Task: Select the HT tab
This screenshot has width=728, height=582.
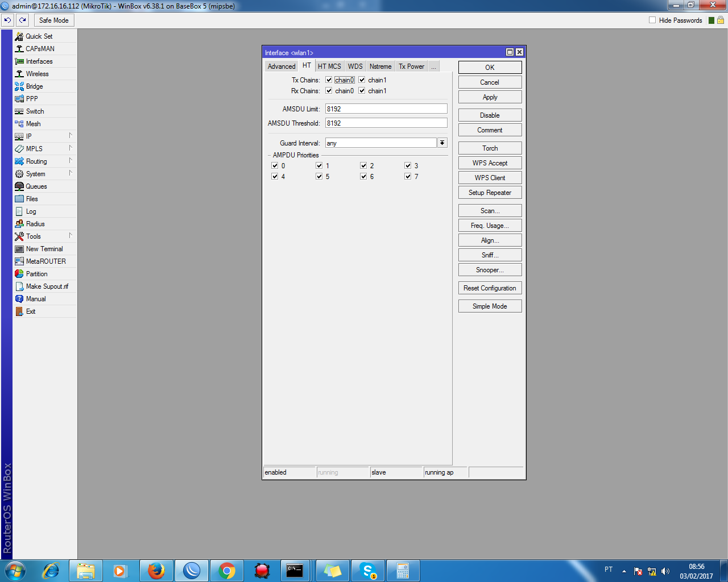Action: pyautogui.click(x=307, y=66)
